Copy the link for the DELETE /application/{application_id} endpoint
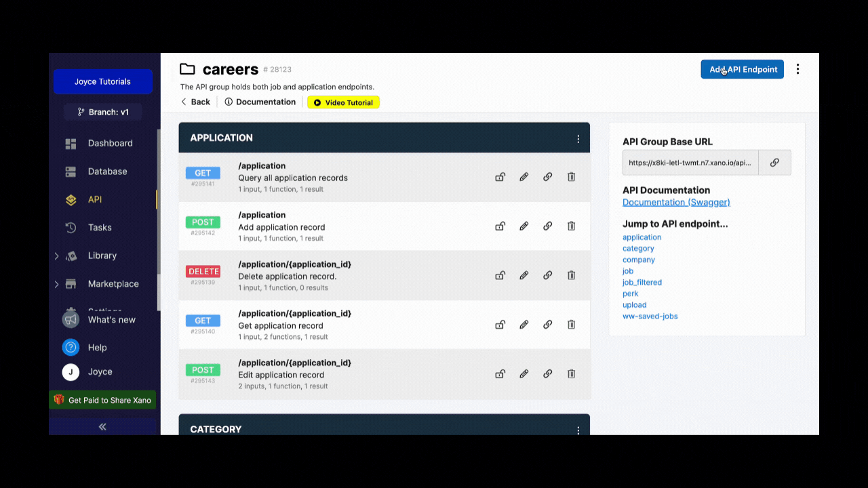 (x=547, y=275)
